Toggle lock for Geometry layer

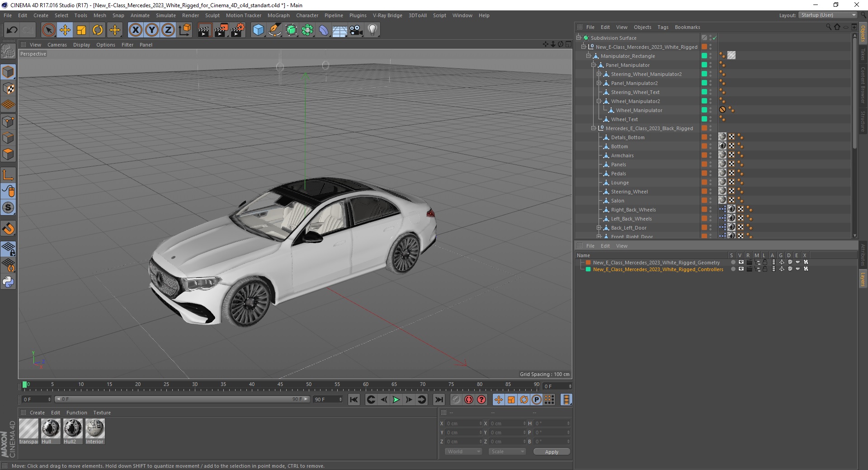(765, 262)
